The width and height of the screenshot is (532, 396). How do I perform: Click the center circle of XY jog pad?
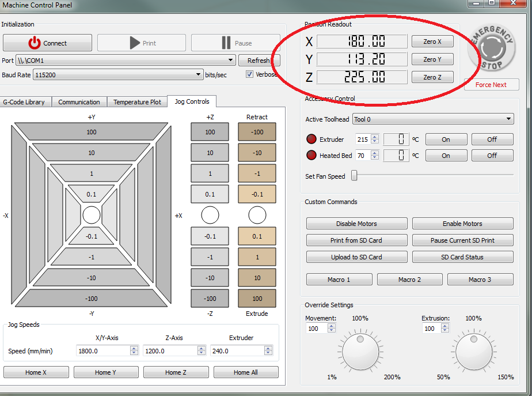(x=91, y=215)
